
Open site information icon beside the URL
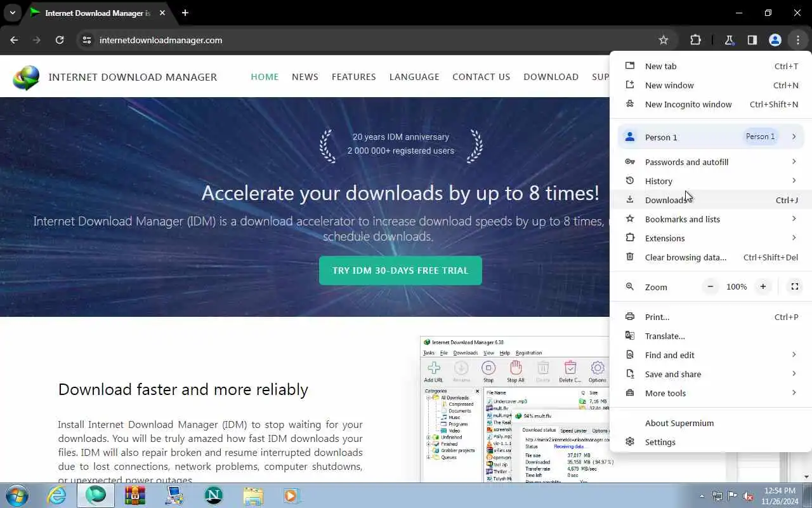87,40
